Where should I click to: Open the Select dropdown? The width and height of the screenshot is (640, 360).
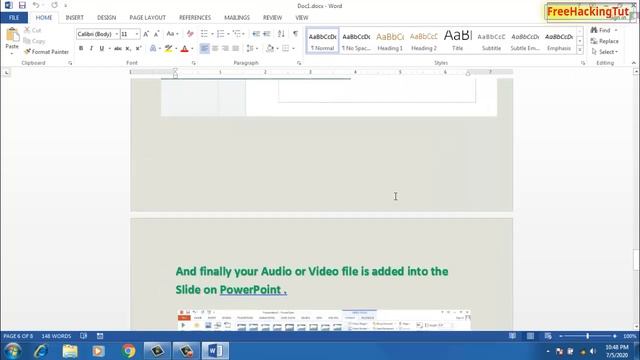(x=604, y=52)
